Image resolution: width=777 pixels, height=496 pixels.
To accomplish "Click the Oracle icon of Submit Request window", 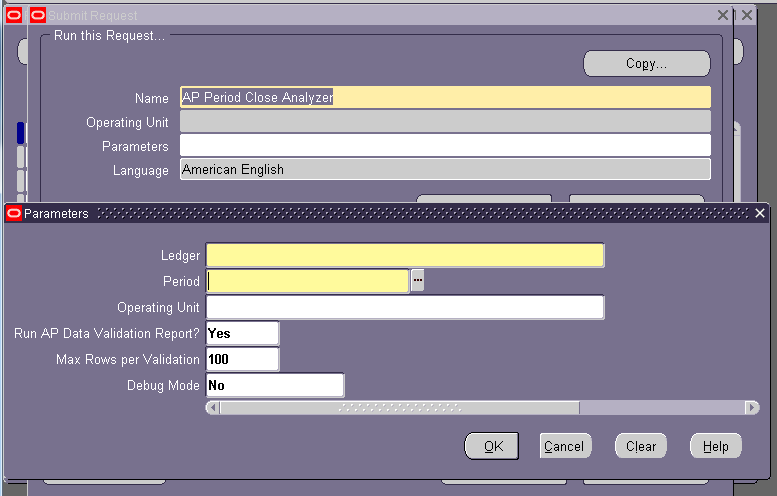I will point(38,15).
